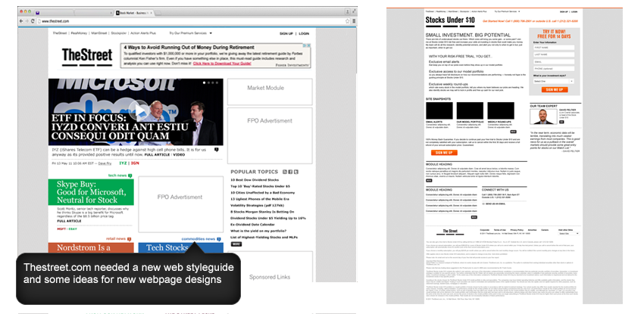Expand Try Our Premium Services dropdown on homepage
The width and height of the screenshot is (644, 314).
point(191,33)
